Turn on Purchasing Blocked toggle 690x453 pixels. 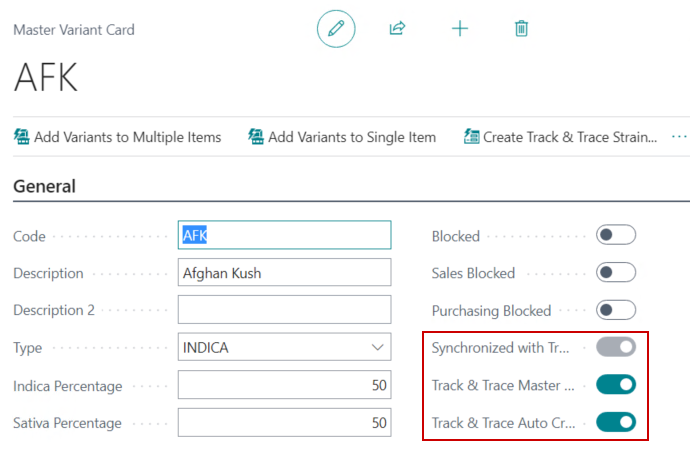click(615, 310)
